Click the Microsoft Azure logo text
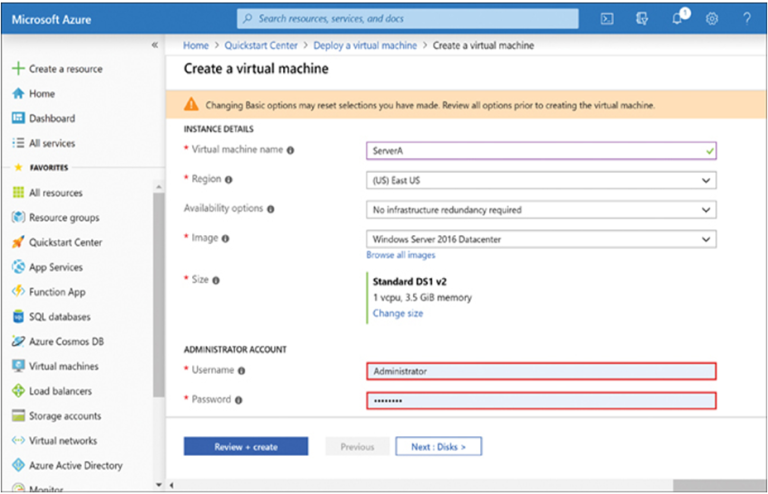This screenshot has height=494, width=768. click(x=51, y=20)
